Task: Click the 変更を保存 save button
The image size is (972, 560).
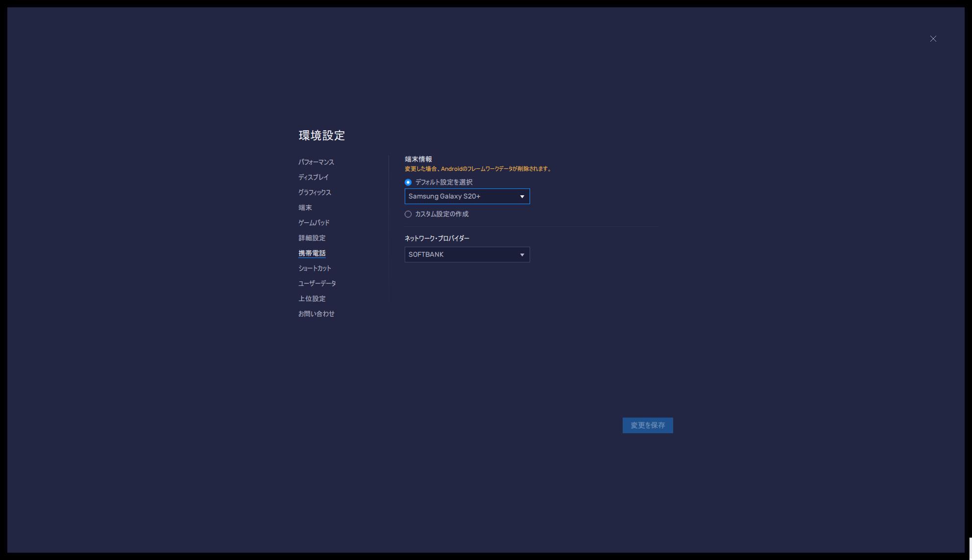Action: point(647,425)
